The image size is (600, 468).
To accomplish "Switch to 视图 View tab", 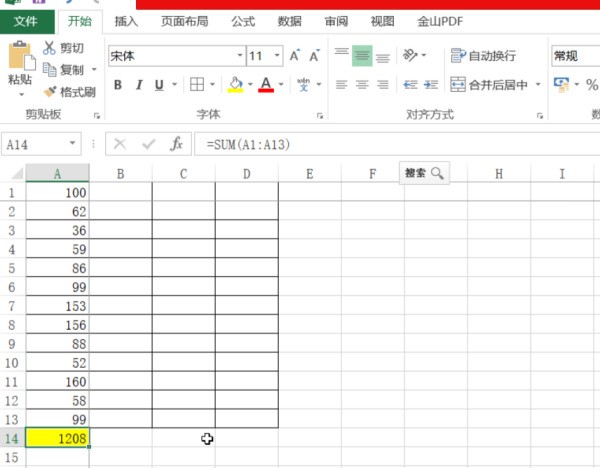I will pos(382,21).
